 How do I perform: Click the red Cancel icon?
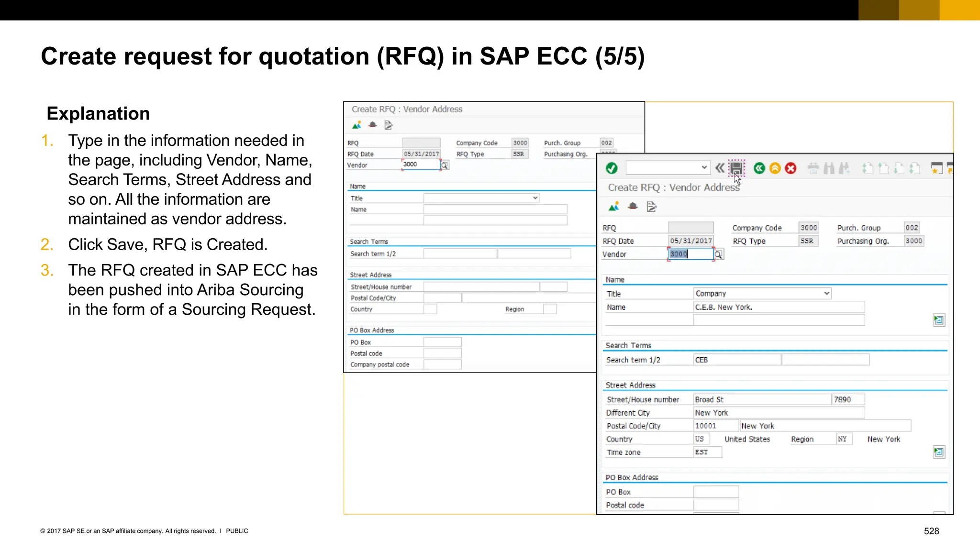[x=791, y=168]
